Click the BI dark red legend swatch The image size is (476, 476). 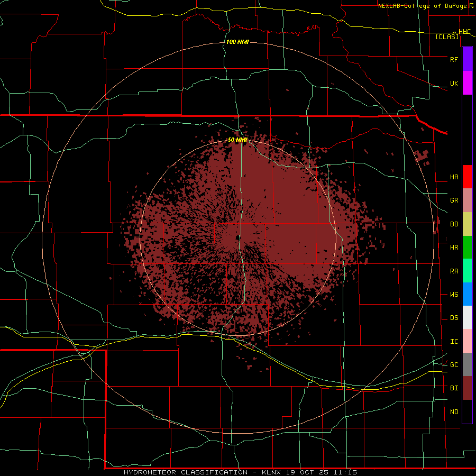467,388
